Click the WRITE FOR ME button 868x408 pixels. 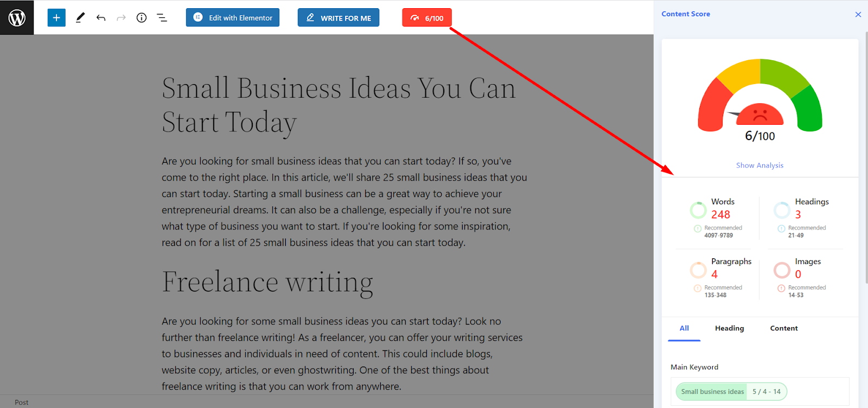[339, 17]
